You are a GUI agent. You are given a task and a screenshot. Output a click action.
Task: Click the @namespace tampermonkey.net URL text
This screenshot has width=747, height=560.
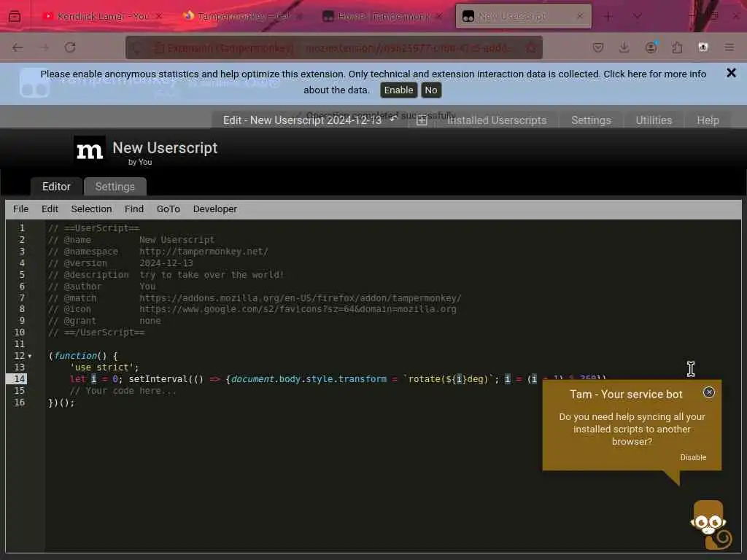204,252
